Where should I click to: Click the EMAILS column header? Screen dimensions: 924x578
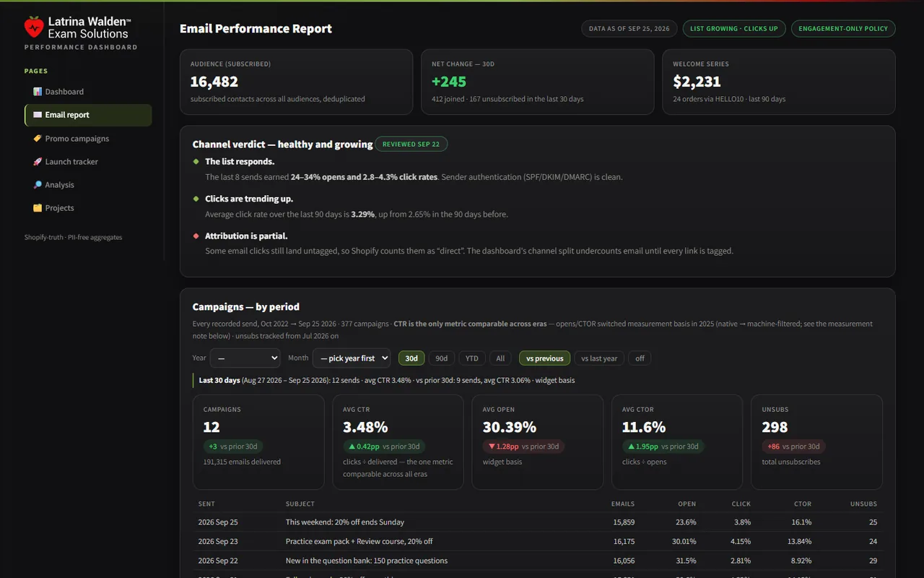[623, 504]
